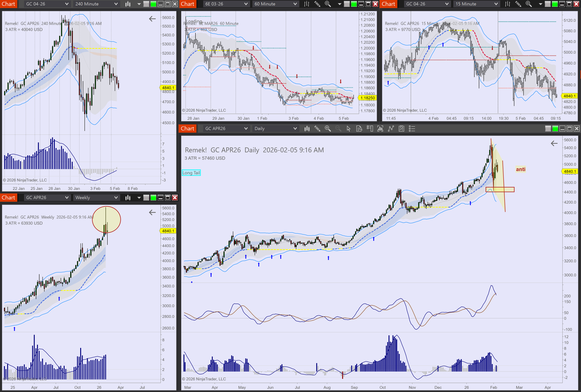This screenshot has width=581, height=392.
Task: Toggle green link button on Daily chart
Action: [555, 129]
